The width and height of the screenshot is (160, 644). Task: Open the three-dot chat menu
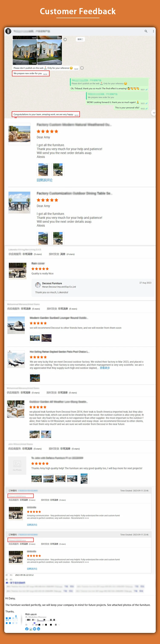tap(153, 31)
